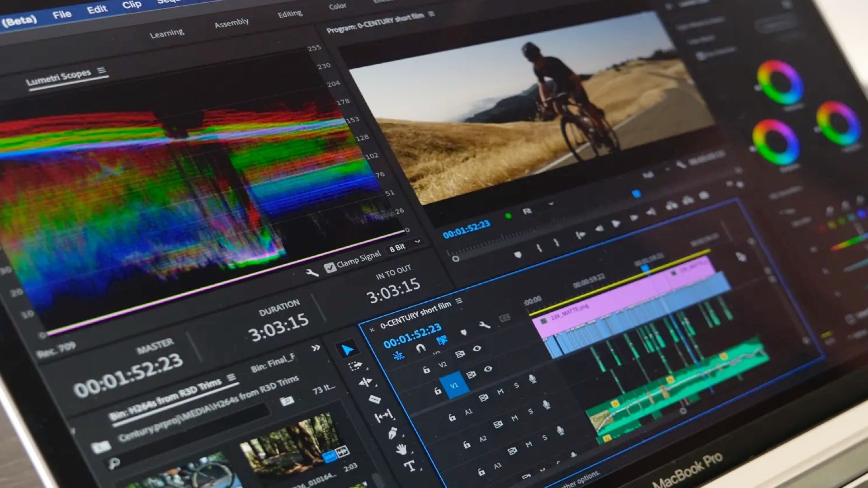Mute the A1 audio track

(500, 392)
